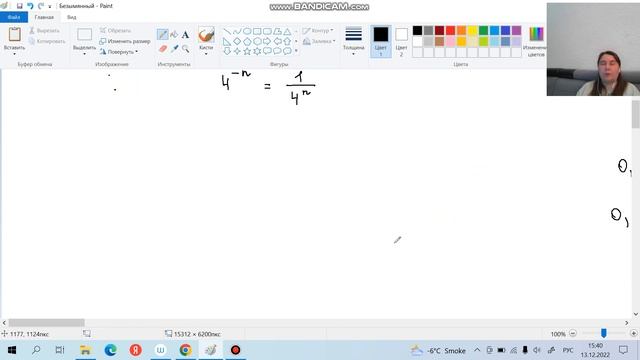Image resolution: width=640 pixels, height=360 pixels.
Task: Pick the pentagon shape
Action: coord(247,41)
